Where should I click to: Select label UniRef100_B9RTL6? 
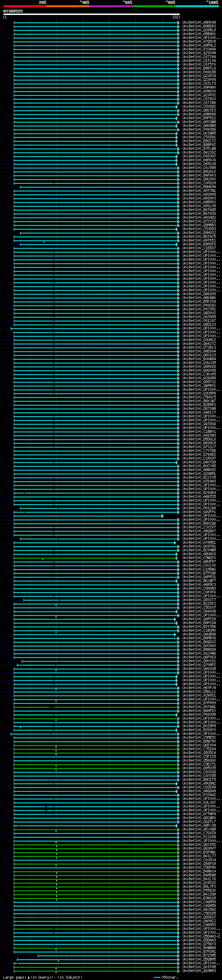[199, 68]
